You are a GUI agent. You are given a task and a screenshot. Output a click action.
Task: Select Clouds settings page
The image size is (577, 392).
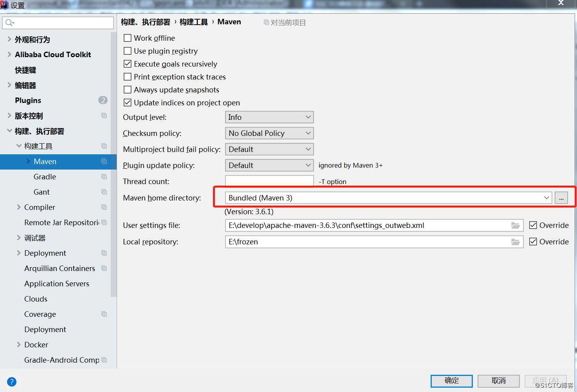pos(36,299)
